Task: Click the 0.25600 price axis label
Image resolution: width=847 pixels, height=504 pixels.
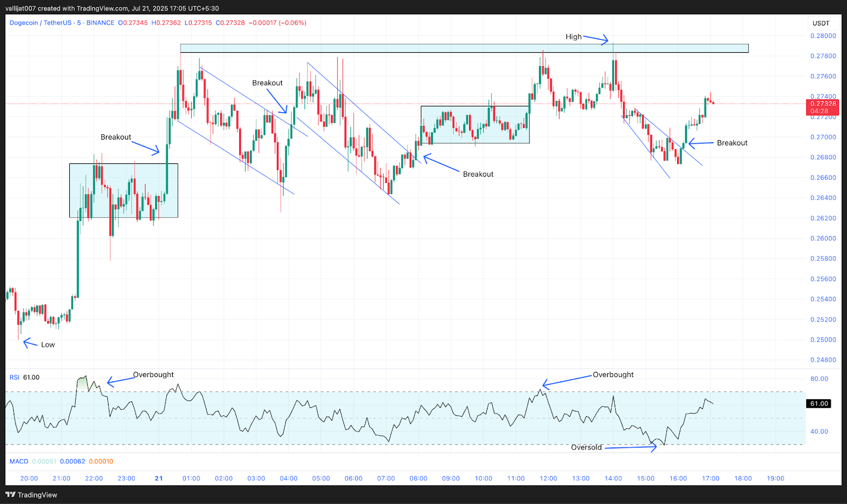Action: tap(823, 279)
